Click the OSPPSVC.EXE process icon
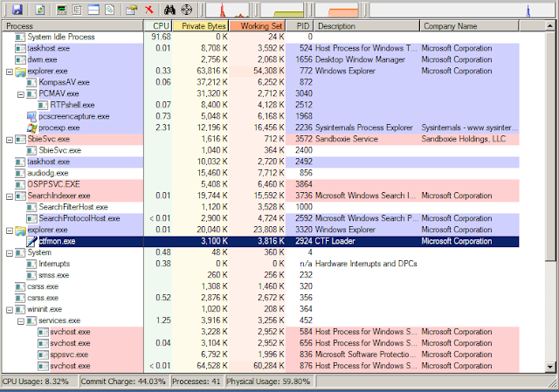The width and height of the screenshot is (559, 392). tap(20, 184)
